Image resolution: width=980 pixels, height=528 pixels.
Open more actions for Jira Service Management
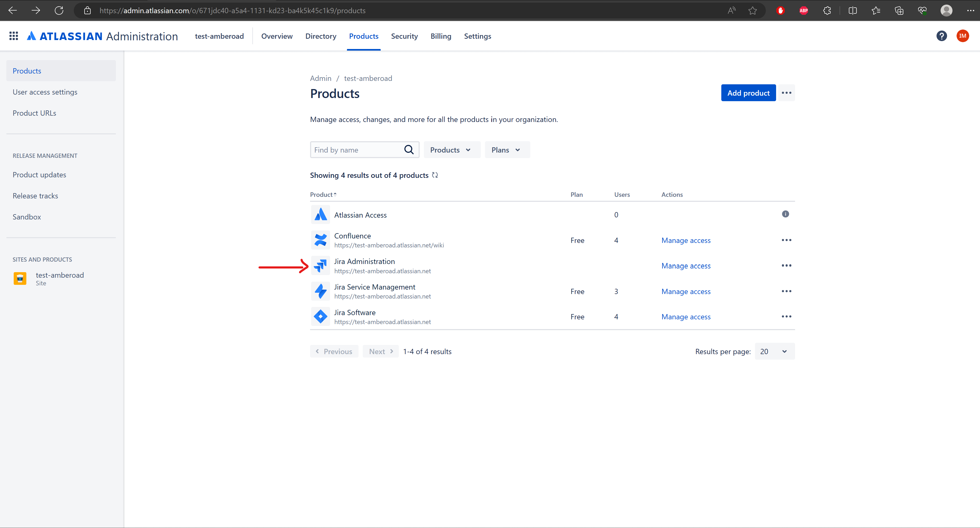tap(786, 291)
